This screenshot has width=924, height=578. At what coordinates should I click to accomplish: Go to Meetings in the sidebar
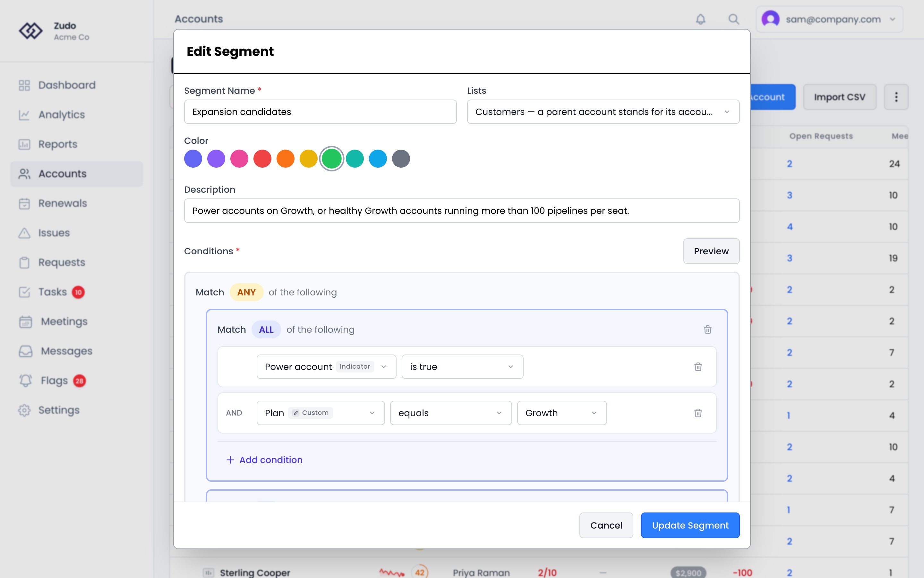[x=76, y=321]
